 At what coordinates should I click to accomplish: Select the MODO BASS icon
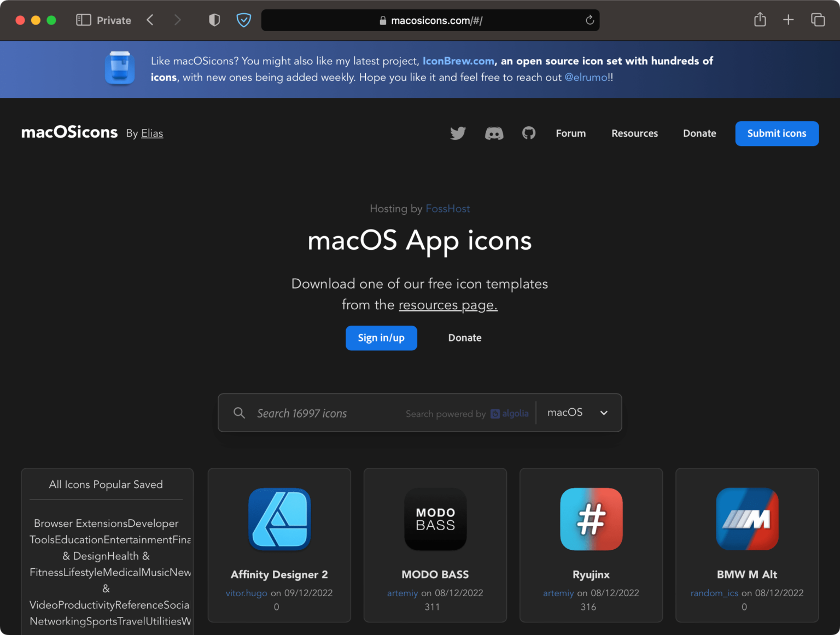[x=435, y=519]
